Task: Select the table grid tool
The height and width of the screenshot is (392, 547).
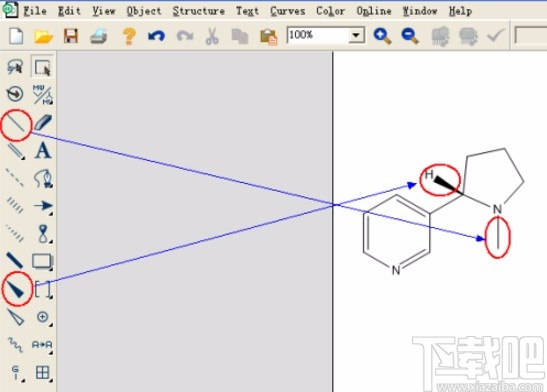Action: tap(43, 372)
